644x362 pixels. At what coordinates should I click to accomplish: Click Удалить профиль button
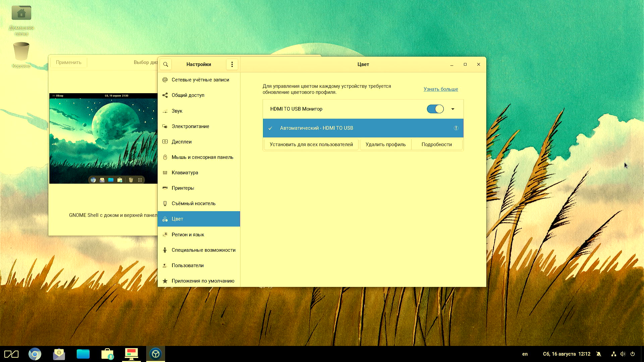click(385, 144)
